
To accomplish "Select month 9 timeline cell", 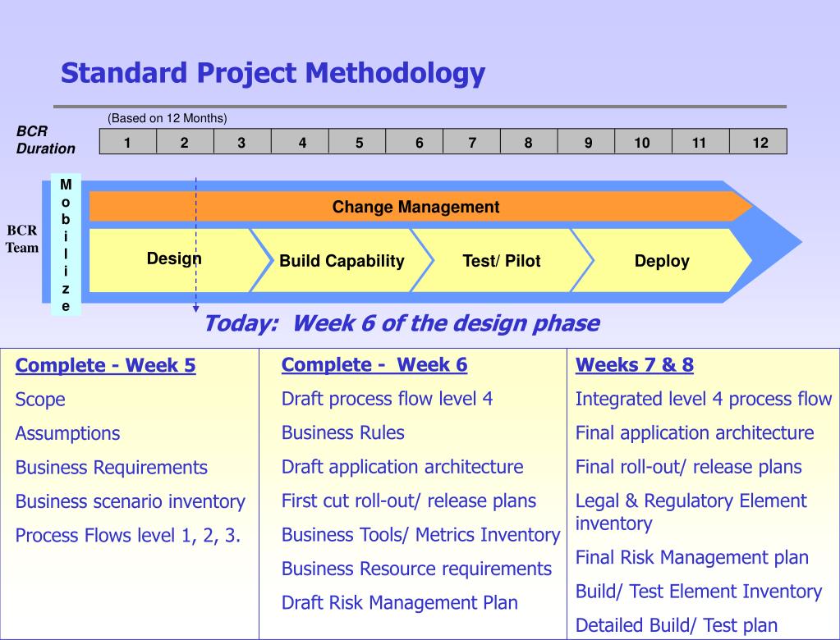I will pyautogui.click(x=586, y=142).
